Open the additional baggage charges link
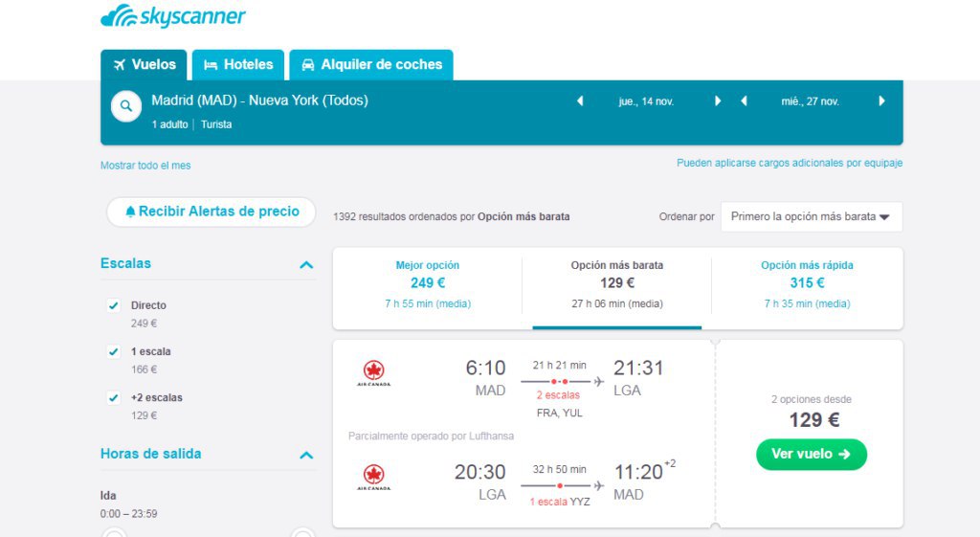The width and height of the screenshot is (980, 537). click(x=790, y=163)
